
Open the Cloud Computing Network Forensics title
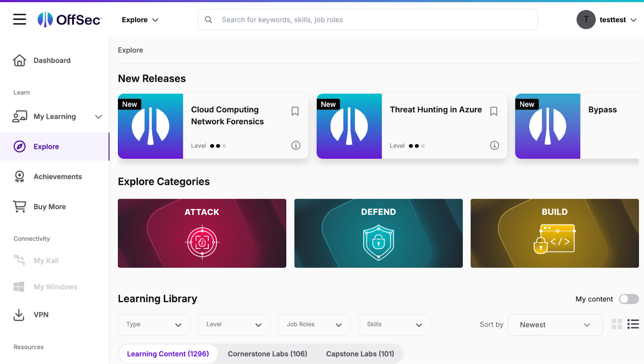tap(227, 115)
